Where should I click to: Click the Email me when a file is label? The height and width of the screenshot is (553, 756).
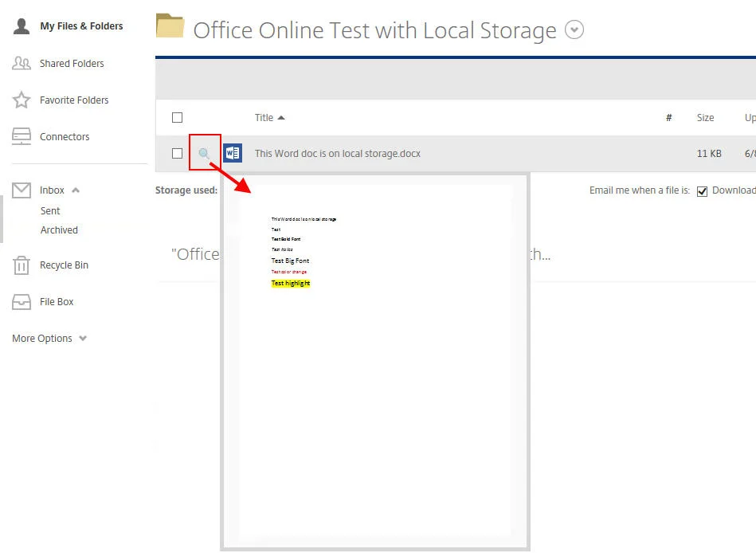640,190
